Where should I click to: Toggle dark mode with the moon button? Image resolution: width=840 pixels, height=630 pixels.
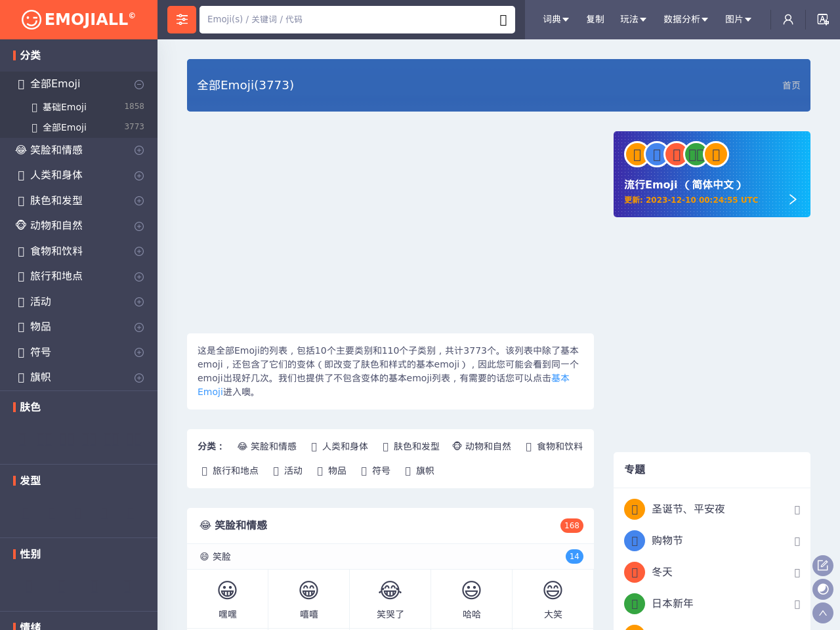tap(822, 589)
